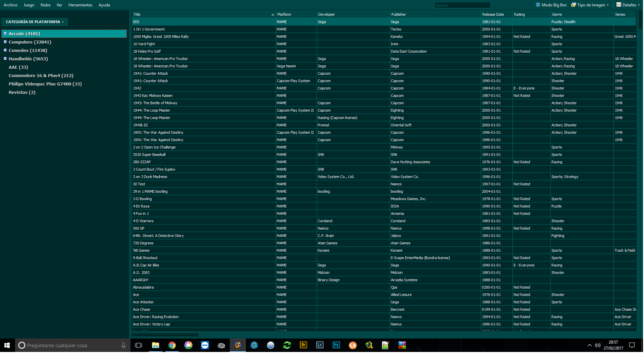Click Cortana search box in taskbar
Image resolution: width=644 pixels, height=362 pixels.
coord(73,345)
